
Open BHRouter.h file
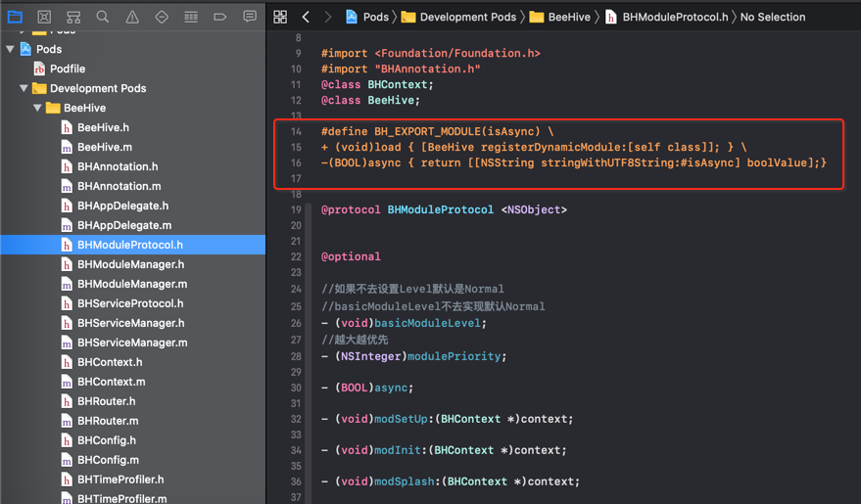(107, 401)
